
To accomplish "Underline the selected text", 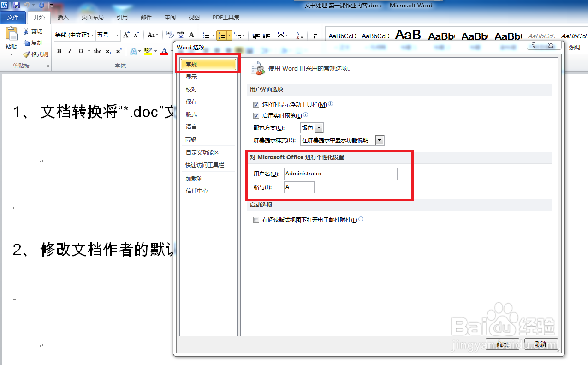I will (81, 51).
